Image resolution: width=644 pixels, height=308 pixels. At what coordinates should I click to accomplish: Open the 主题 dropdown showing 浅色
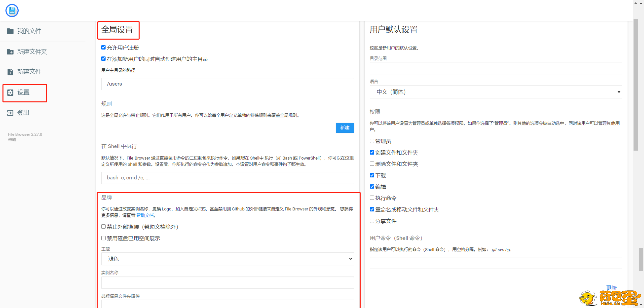(x=227, y=259)
